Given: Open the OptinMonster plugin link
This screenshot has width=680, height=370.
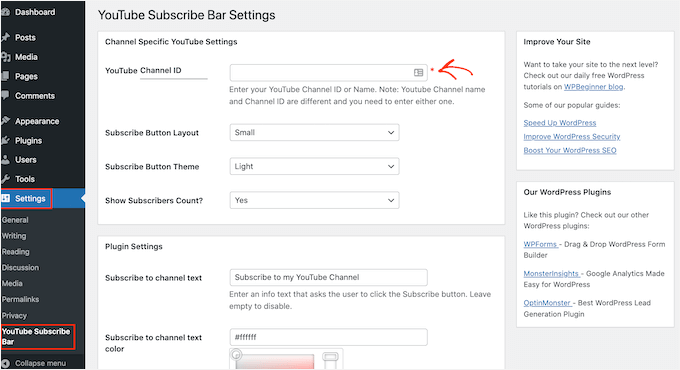Looking at the screenshot, I should point(547,303).
